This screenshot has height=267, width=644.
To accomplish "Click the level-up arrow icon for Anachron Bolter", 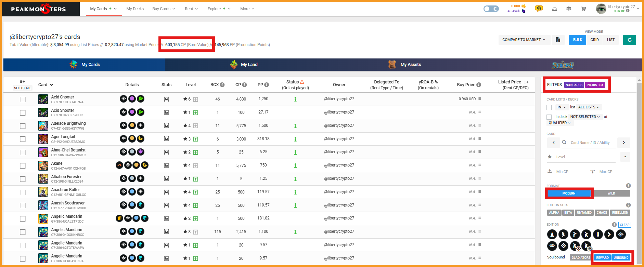I will [196, 192].
